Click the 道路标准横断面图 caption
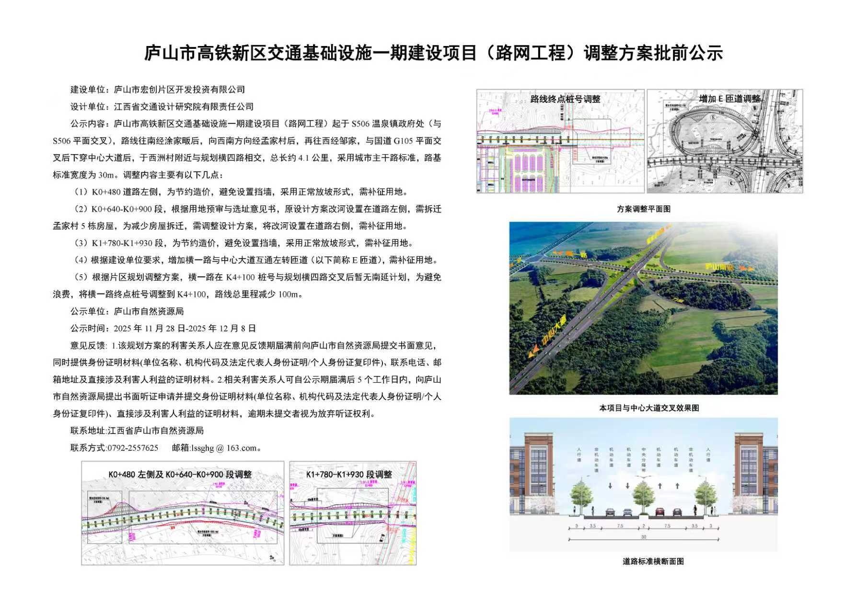The width and height of the screenshot is (868, 613). [653, 561]
